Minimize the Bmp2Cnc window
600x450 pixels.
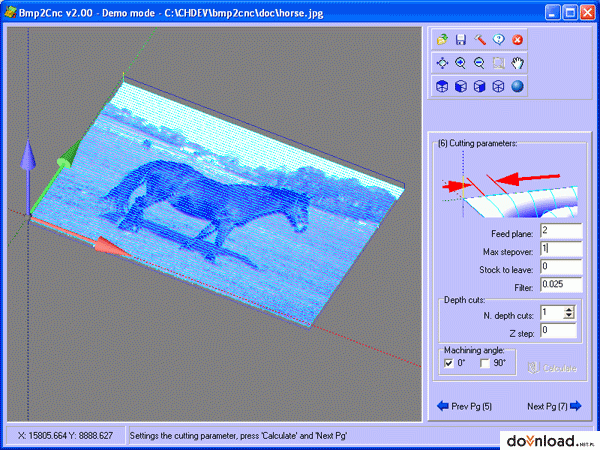pyautogui.click(x=552, y=13)
